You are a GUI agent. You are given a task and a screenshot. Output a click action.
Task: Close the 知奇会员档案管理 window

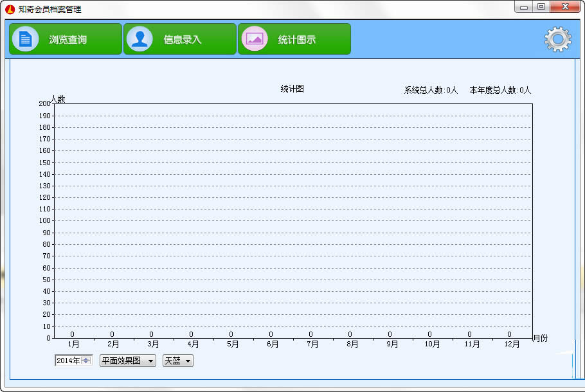point(565,6)
